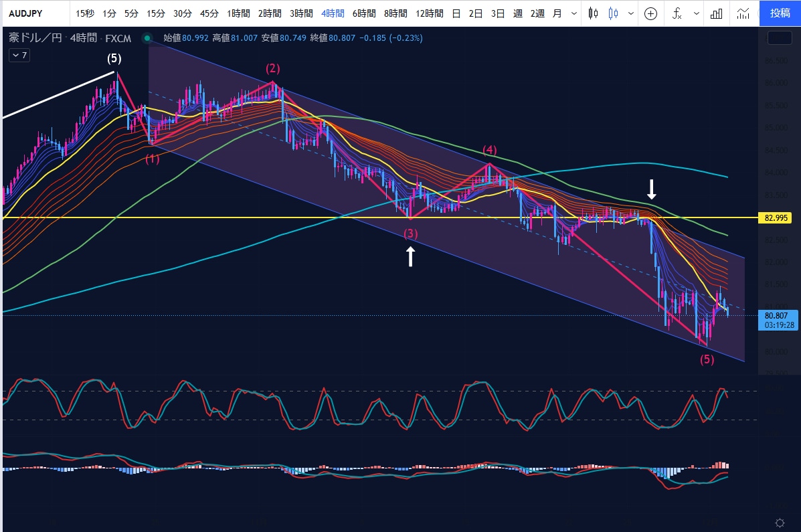Switch to the 6時間 timeframe

point(364,13)
